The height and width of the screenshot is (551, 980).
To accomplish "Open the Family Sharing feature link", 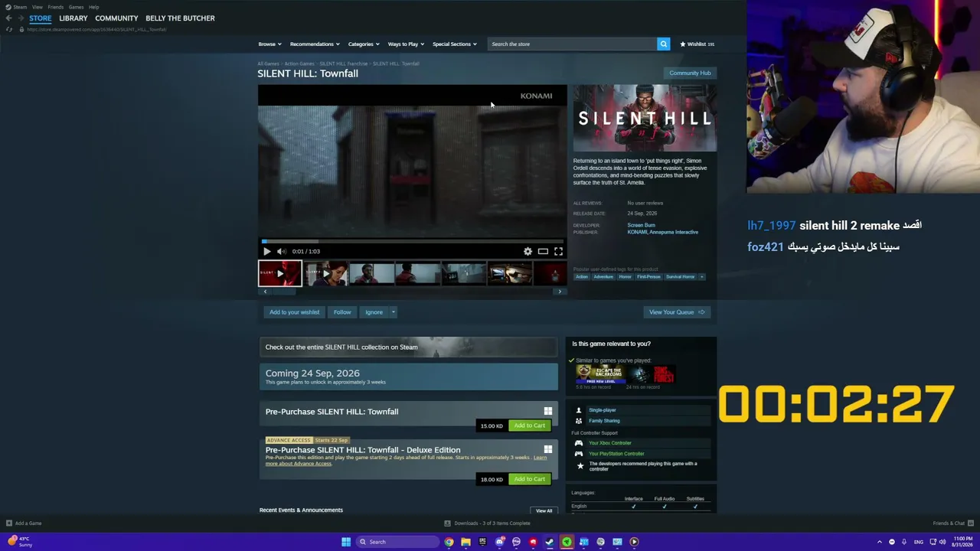I will click(x=605, y=421).
